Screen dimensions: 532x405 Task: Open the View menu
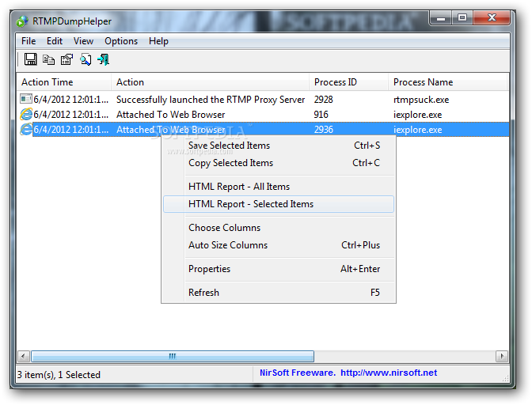[83, 41]
